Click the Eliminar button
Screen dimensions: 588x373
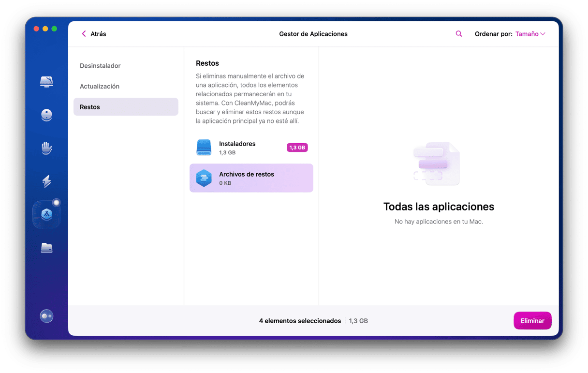click(532, 321)
